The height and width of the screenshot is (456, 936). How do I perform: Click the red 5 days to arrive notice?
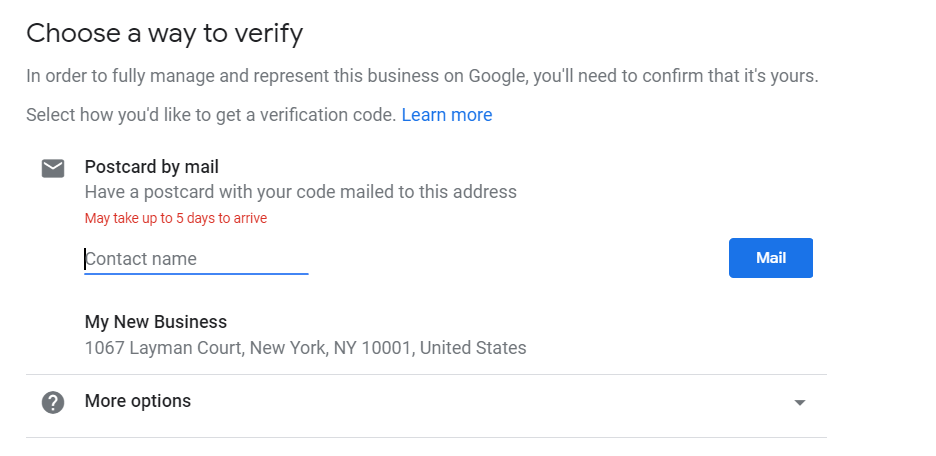(x=175, y=218)
